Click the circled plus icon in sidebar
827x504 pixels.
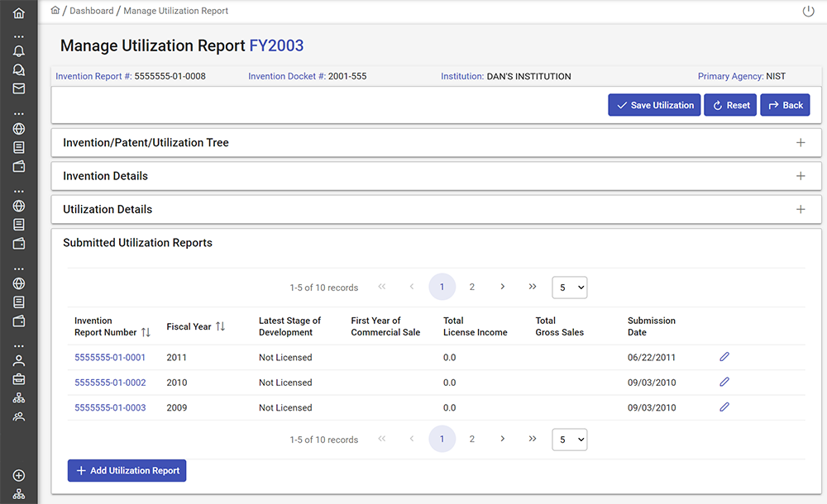[18, 476]
